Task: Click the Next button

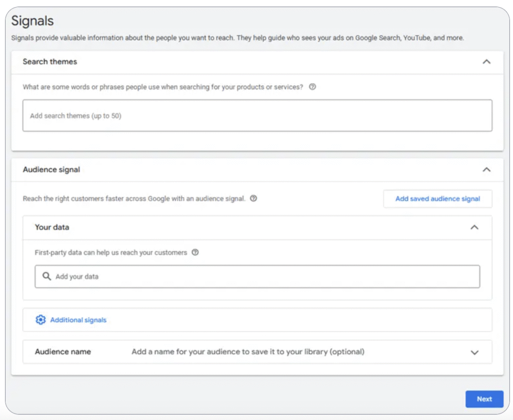Action: tap(484, 399)
